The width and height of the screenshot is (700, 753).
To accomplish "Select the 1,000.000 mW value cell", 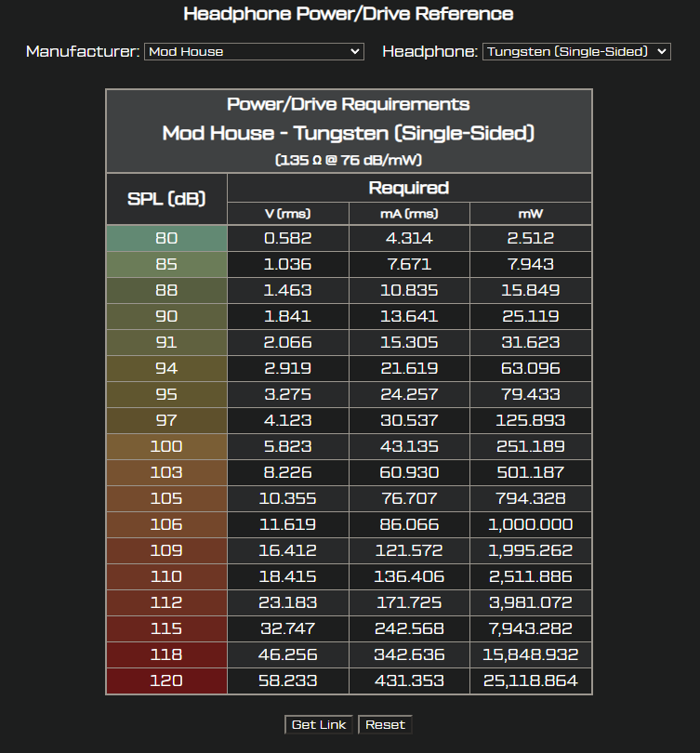I will click(x=531, y=524).
